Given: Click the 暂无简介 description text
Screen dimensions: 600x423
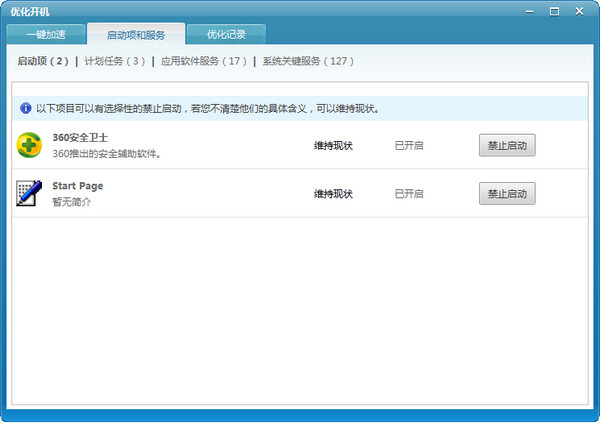Looking at the screenshot, I should pos(72,202).
